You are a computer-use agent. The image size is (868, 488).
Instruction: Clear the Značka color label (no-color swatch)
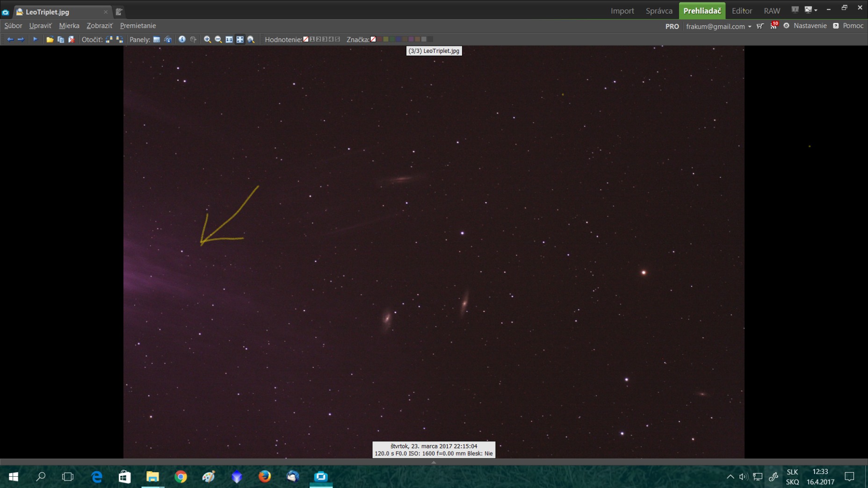pyautogui.click(x=373, y=40)
